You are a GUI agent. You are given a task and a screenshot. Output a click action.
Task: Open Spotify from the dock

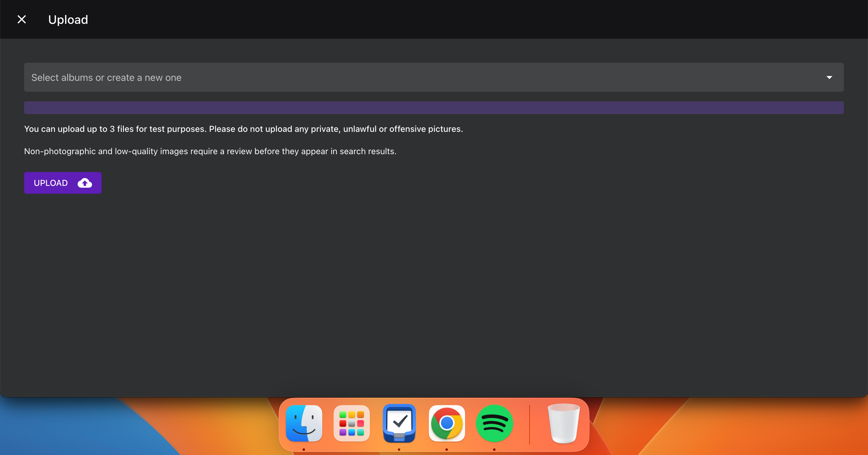494,424
